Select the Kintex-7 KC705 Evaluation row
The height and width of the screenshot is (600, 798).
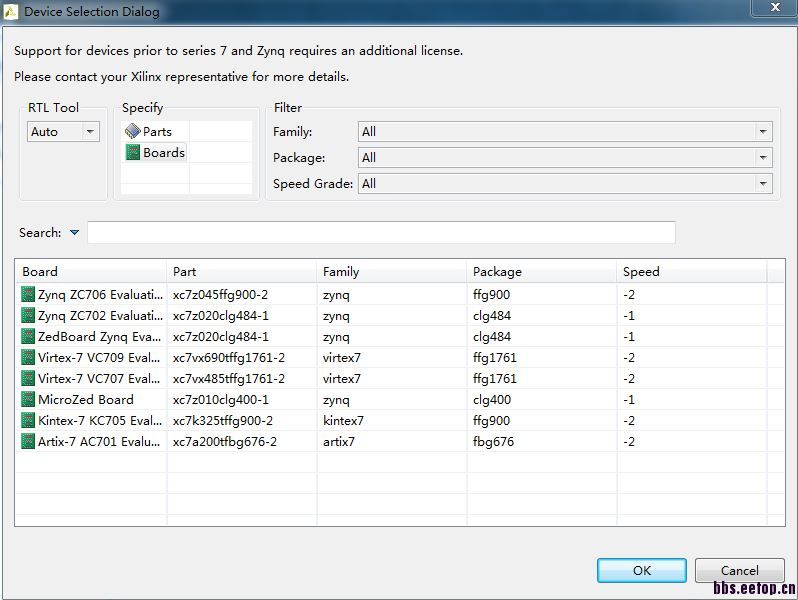click(400, 420)
